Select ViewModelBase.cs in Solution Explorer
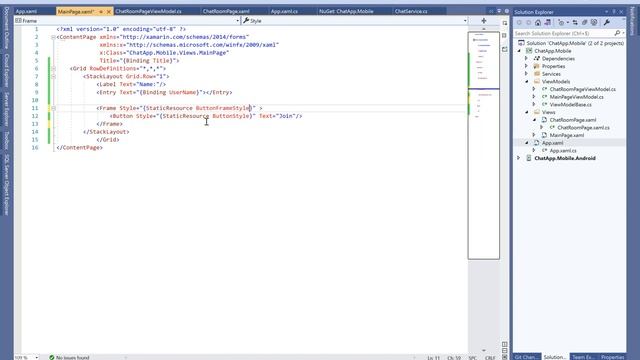 570,104
